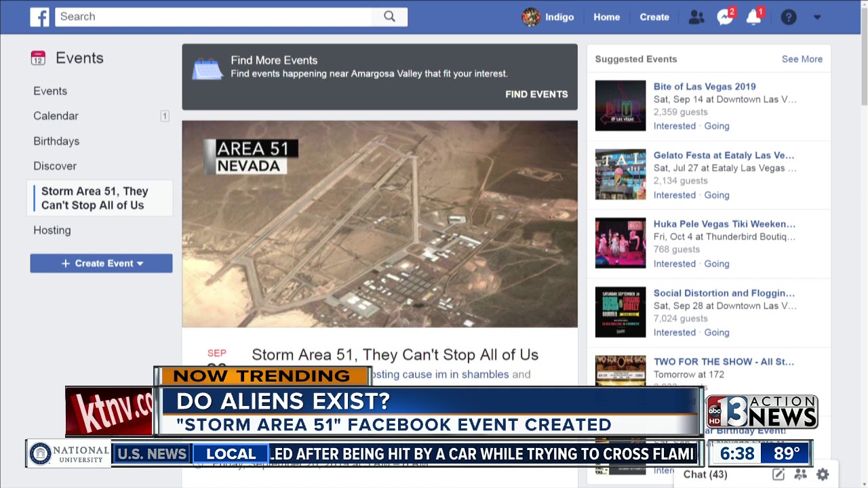This screenshot has width=868, height=488.
Task: Click Area 51 Nevada cover photo
Action: 380,224
